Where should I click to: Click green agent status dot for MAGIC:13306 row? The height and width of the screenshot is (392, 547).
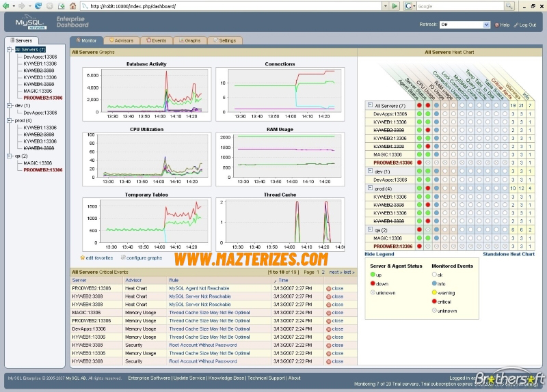point(419,154)
